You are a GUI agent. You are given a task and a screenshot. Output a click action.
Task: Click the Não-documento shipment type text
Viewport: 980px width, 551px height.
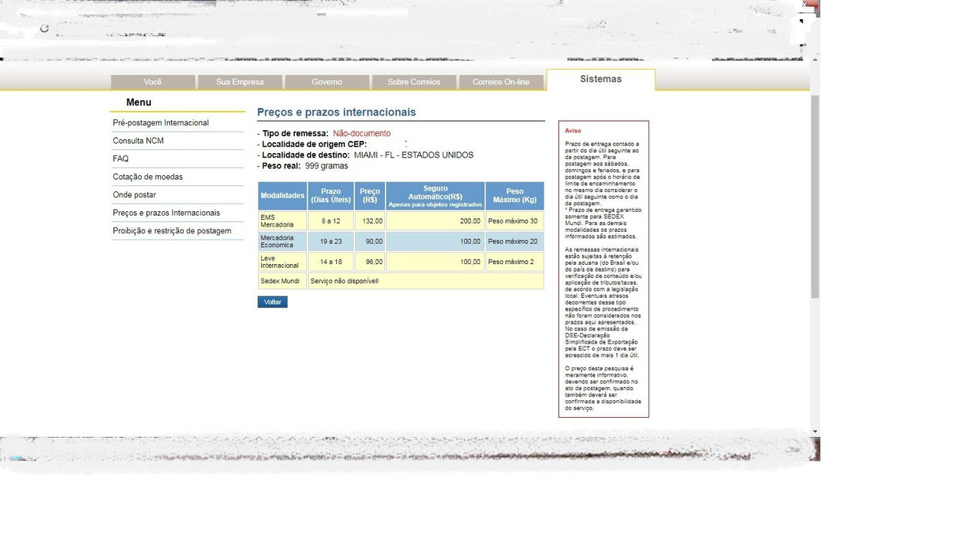point(361,133)
